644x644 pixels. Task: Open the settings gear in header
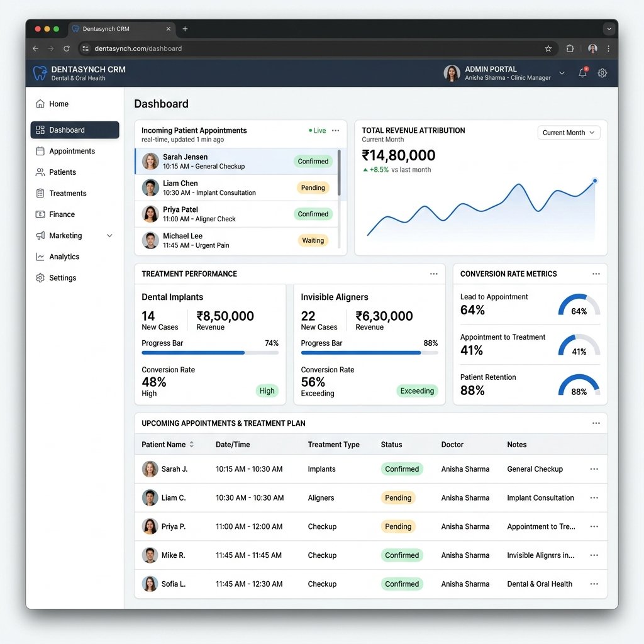[602, 73]
